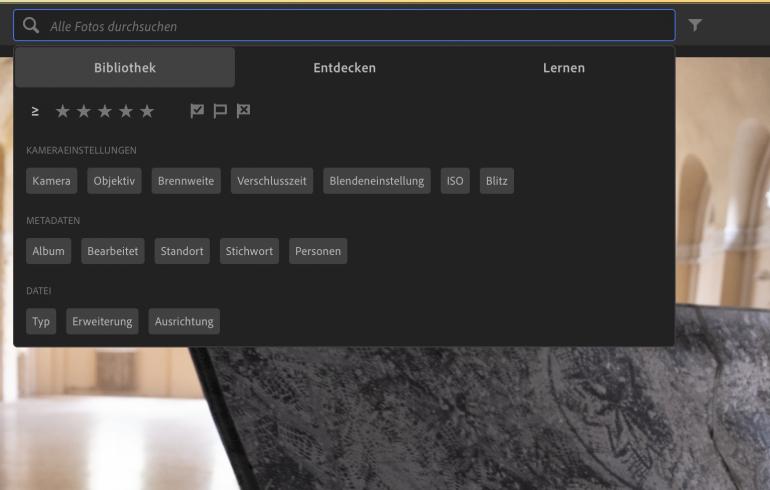Viewport: 770px width, 490px height.
Task: Click the Objektiv filter chip
Action: click(114, 181)
